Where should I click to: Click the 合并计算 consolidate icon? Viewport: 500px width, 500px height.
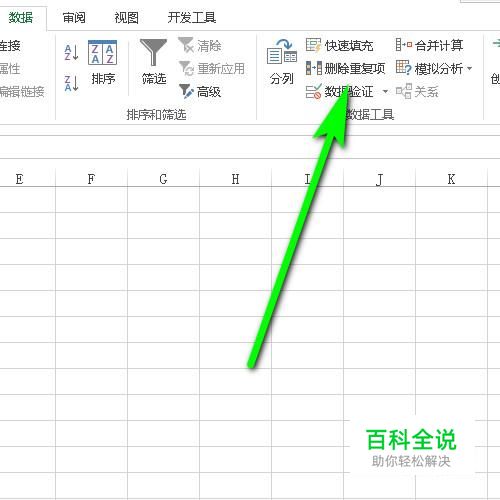404,45
